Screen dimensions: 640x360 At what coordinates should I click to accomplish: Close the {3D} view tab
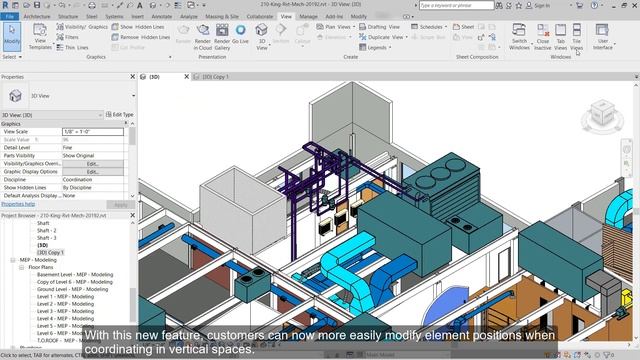click(187, 77)
